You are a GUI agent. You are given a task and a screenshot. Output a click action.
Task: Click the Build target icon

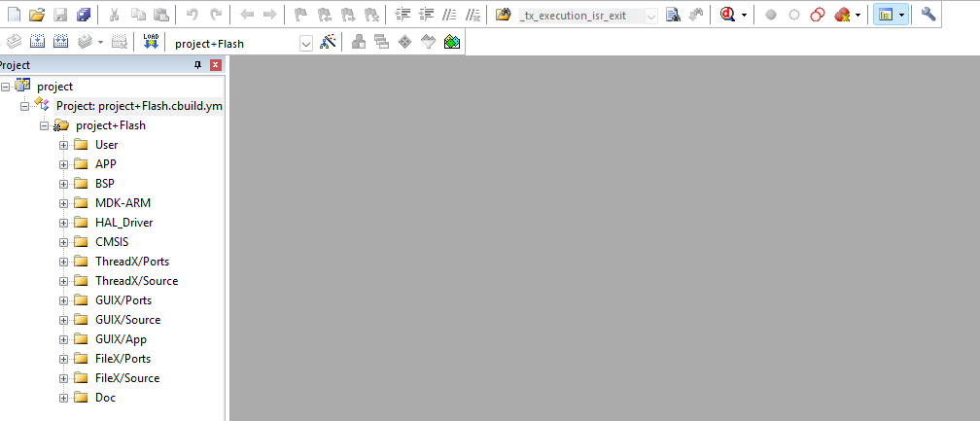37,43
